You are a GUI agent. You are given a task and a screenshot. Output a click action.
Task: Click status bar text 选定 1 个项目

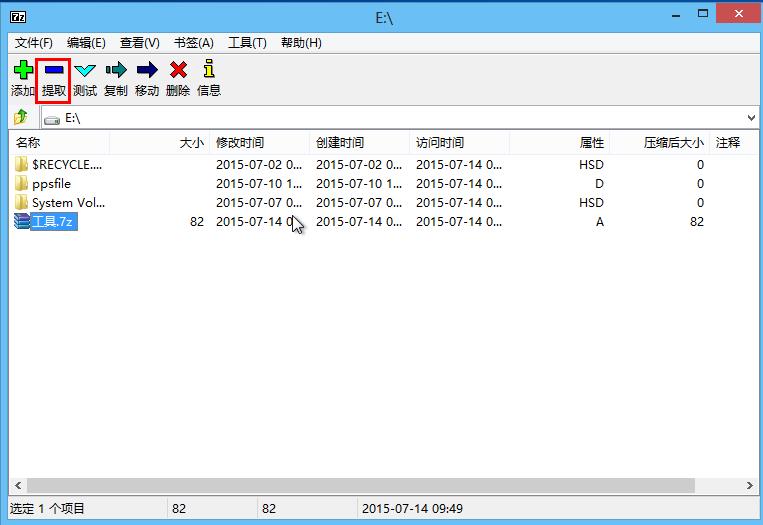click(x=47, y=508)
